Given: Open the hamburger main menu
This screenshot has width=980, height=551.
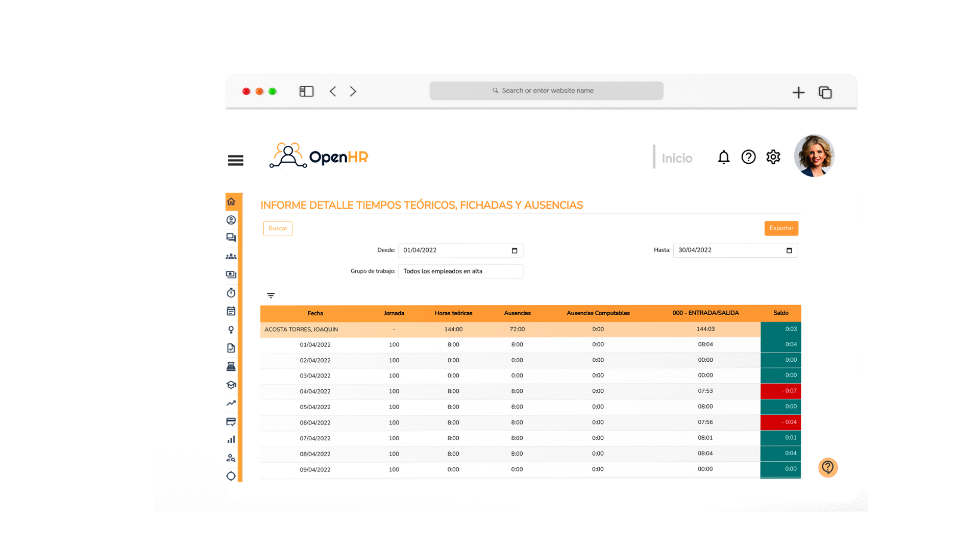Looking at the screenshot, I should (x=235, y=160).
